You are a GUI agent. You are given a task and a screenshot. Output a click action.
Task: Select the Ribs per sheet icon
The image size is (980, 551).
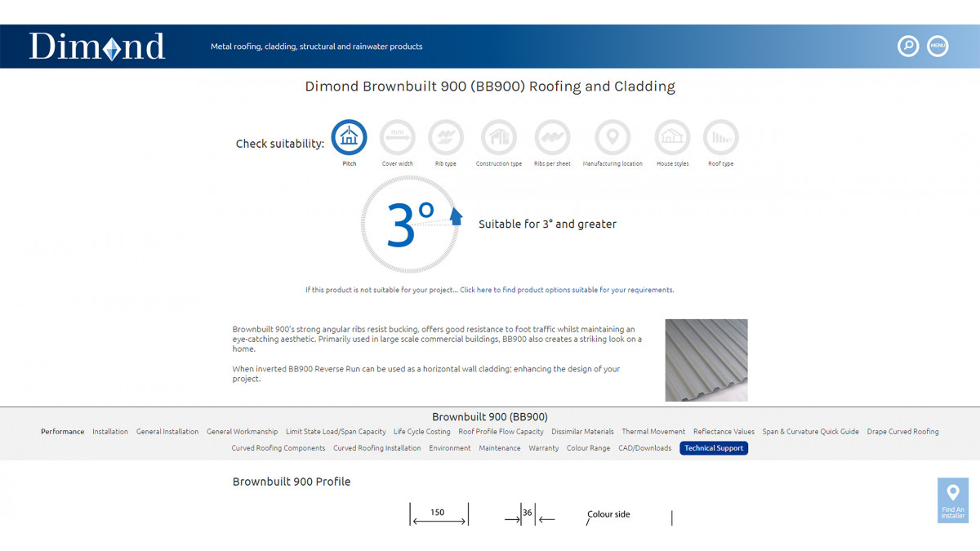[x=552, y=137]
